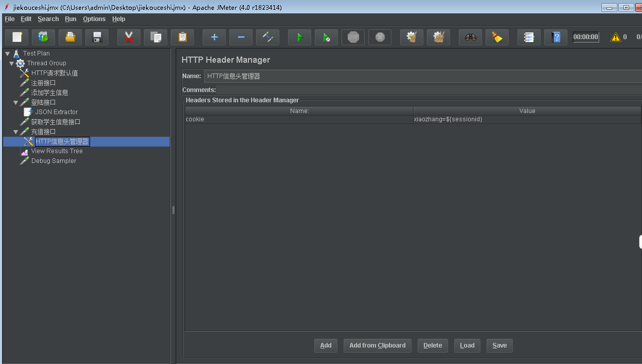642x364 pixels.
Task: Open the Templates toolbar icon
Action: 43,37
